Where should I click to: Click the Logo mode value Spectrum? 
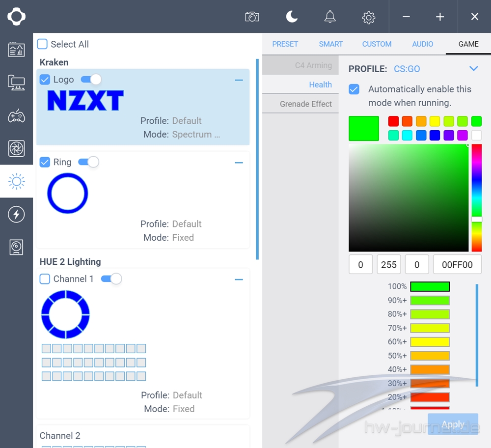pyautogui.click(x=196, y=135)
